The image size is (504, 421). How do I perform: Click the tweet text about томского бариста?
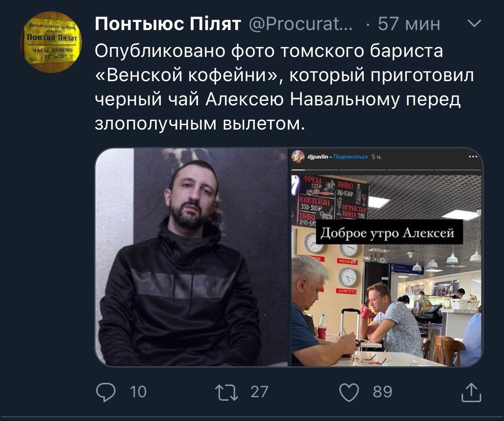284,87
